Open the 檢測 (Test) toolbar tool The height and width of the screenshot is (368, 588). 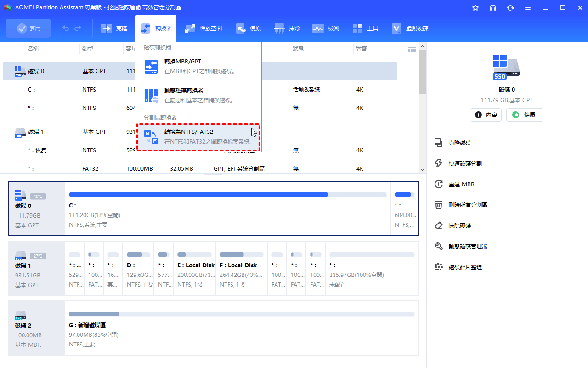[x=318, y=29]
